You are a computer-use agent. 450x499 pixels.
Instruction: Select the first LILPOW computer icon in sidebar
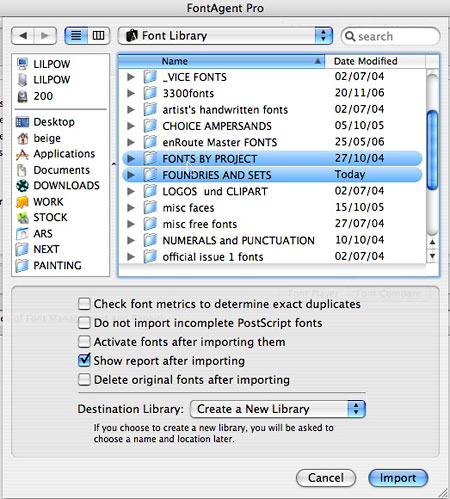click(x=22, y=63)
